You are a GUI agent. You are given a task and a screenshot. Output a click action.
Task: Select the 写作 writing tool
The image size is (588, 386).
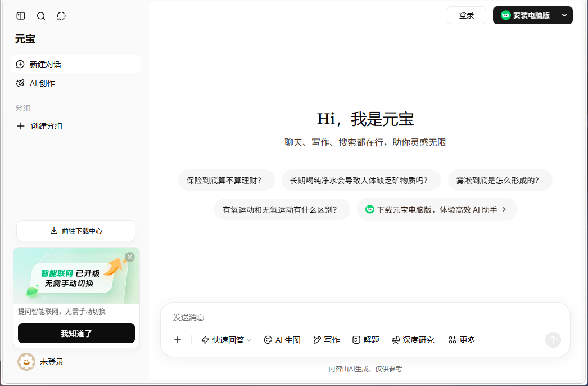click(x=327, y=340)
